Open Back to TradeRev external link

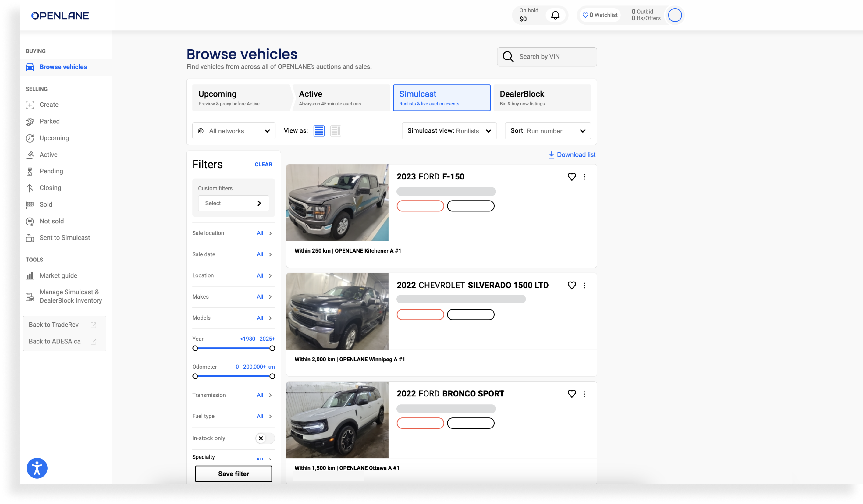64,325
